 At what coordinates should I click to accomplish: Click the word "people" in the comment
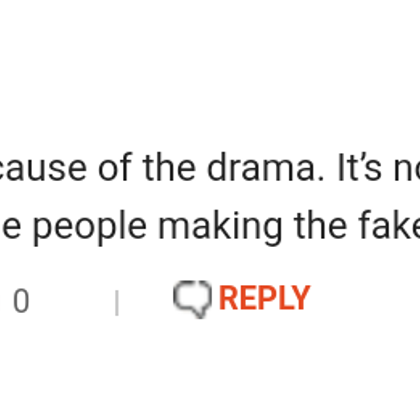pos(90,228)
